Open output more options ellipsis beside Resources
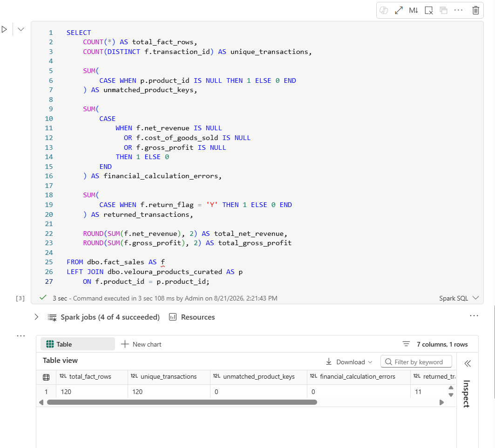 (x=474, y=315)
